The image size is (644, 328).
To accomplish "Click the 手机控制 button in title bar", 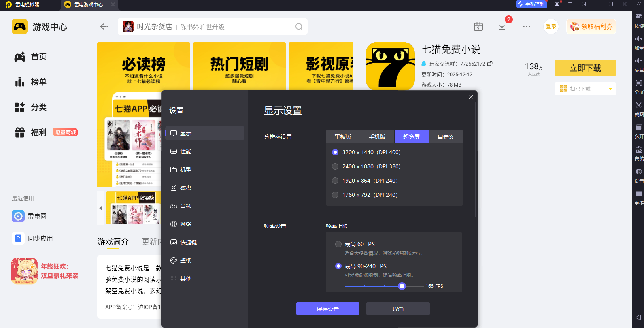I will (532, 4).
